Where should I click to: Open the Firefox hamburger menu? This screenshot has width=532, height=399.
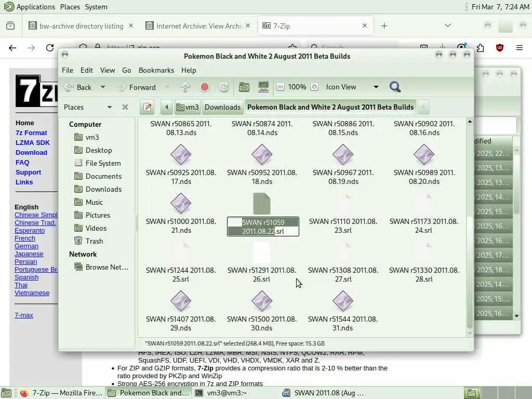click(520, 48)
